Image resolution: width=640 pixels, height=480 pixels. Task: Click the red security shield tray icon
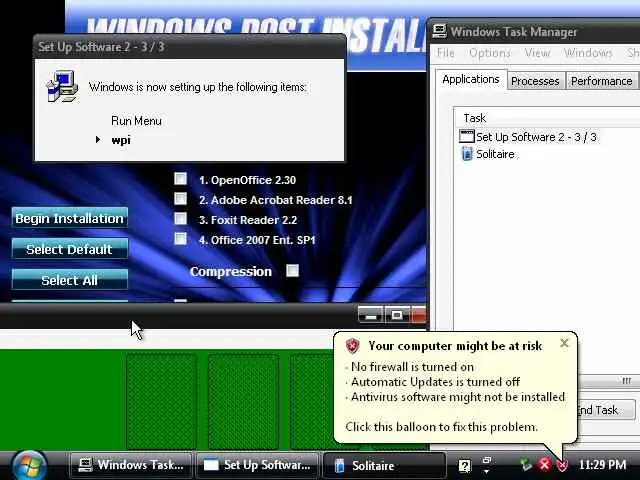(562, 464)
